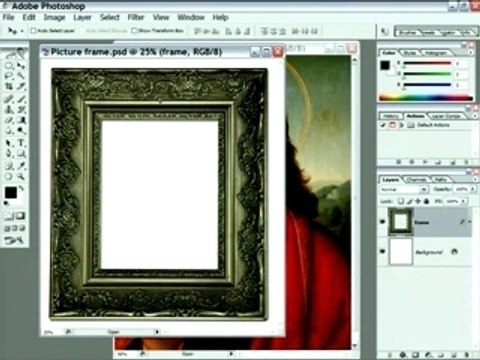Open the Opacity slider arrow

tap(472, 189)
